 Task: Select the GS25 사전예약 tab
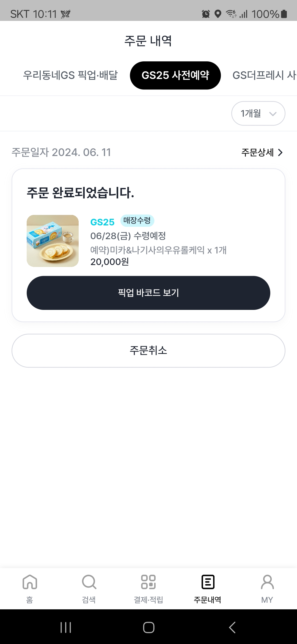pos(175,75)
